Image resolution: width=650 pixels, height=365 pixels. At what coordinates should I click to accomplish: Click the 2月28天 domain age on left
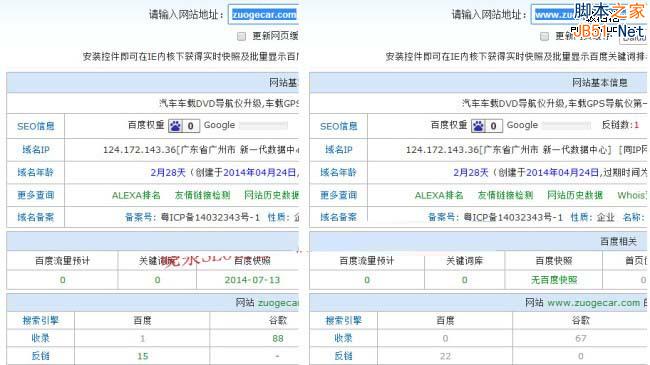point(167,172)
